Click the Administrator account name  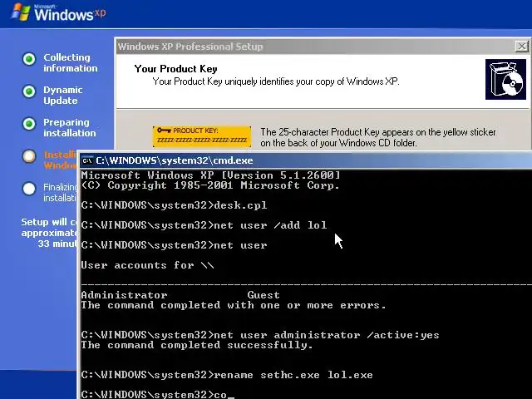pos(124,295)
